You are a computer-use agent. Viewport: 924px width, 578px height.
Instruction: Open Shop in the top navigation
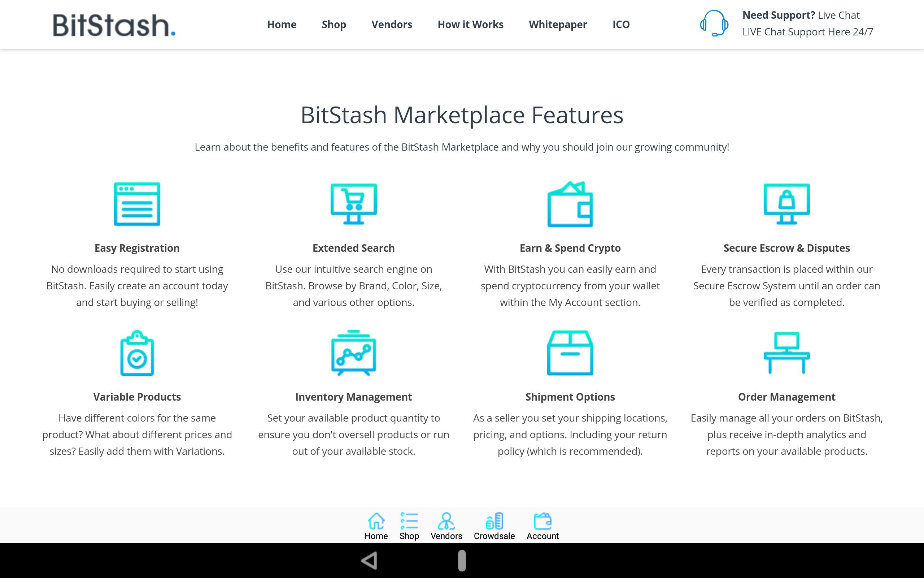tap(334, 25)
